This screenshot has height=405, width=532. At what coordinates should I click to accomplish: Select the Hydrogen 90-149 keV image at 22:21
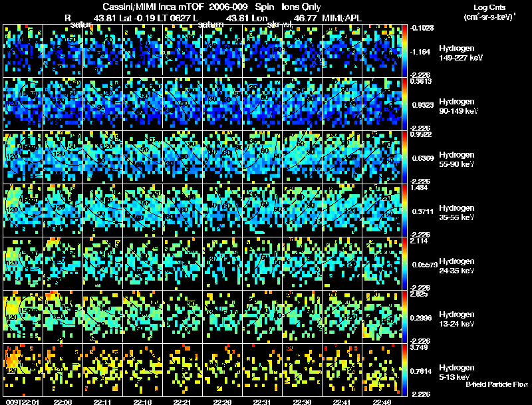[x=182, y=104]
